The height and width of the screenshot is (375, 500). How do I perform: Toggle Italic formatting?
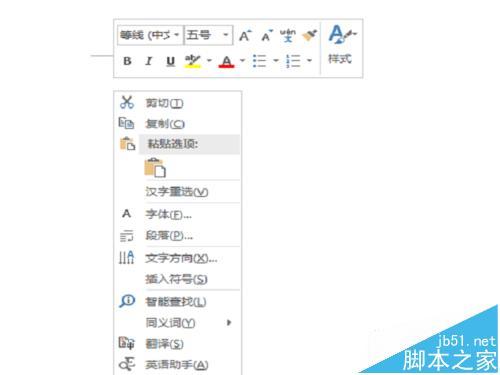(x=149, y=61)
